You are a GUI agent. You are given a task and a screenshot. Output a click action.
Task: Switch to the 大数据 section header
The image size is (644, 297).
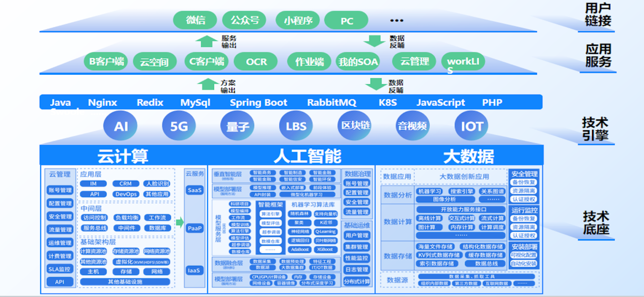[468, 156]
